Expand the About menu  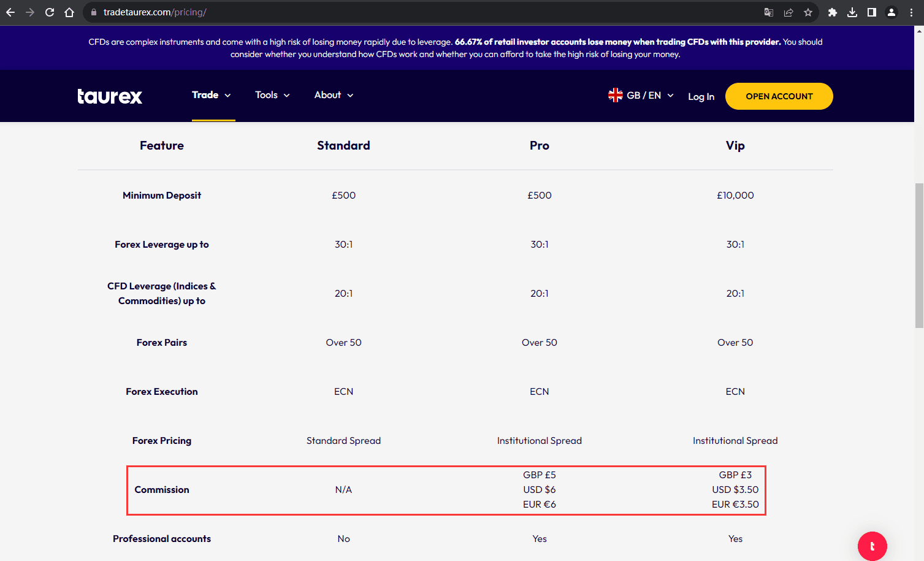pyautogui.click(x=334, y=95)
